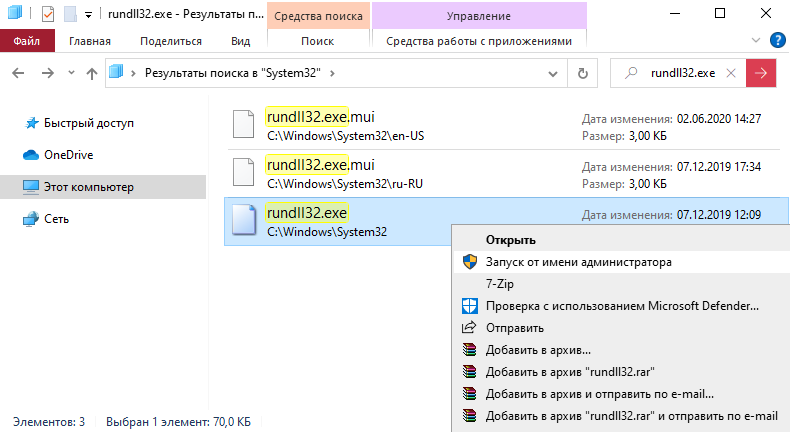Click the file icon of ru-RU rundll32.exe.mui
This screenshot has height=432, width=790.
tap(243, 172)
